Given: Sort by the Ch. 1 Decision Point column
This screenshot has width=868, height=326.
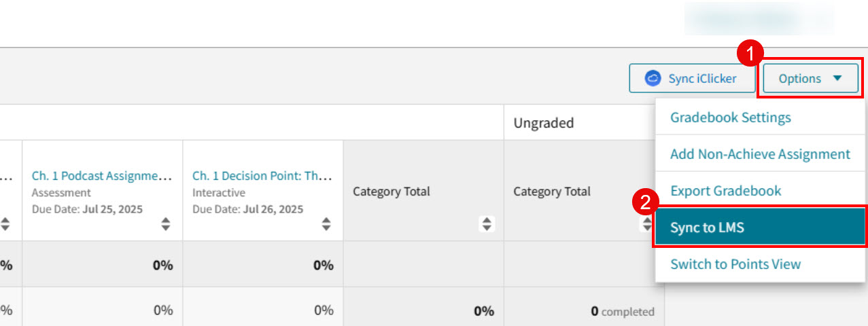Looking at the screenshot, I should [326, 223].
